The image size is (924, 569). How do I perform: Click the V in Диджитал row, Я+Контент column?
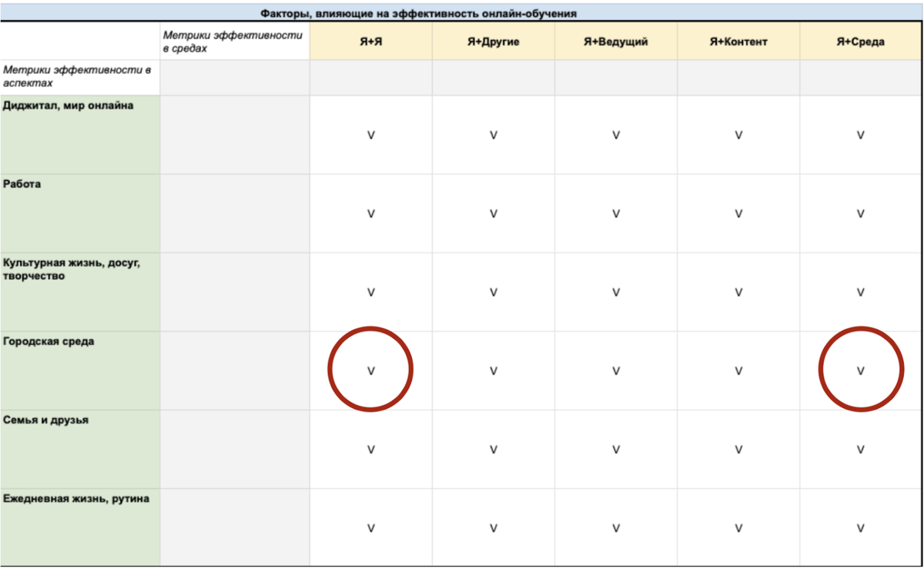tap(738, 136)
